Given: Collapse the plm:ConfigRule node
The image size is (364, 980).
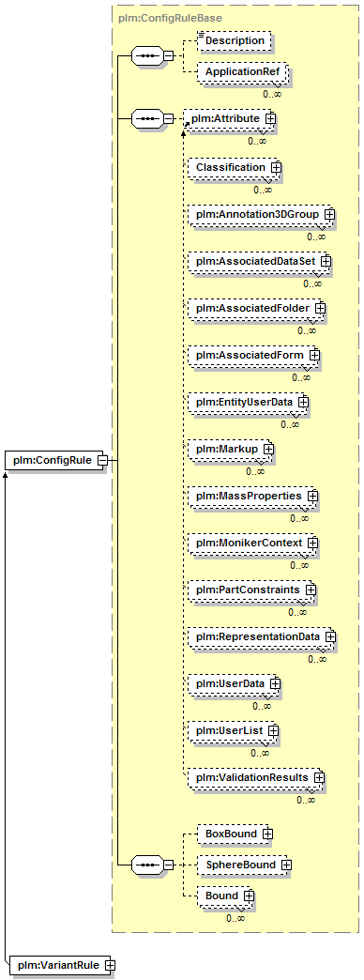Looking at the screenshot, I should click(101, 460).
